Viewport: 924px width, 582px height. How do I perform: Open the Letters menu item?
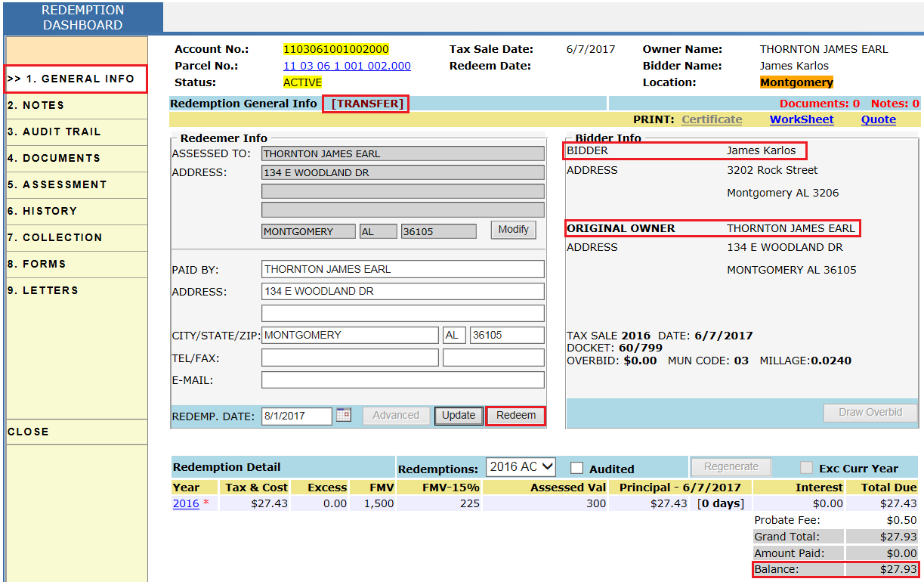tap(43, 290)
